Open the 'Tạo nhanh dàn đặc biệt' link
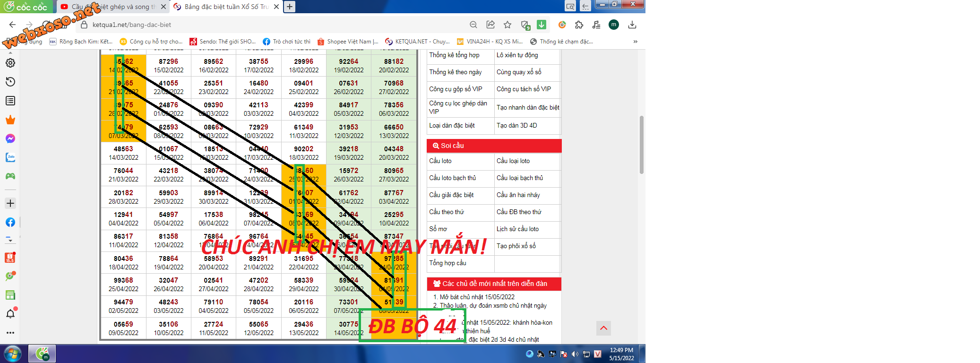The width and height of the screenshot is (980, 363). 527,108
